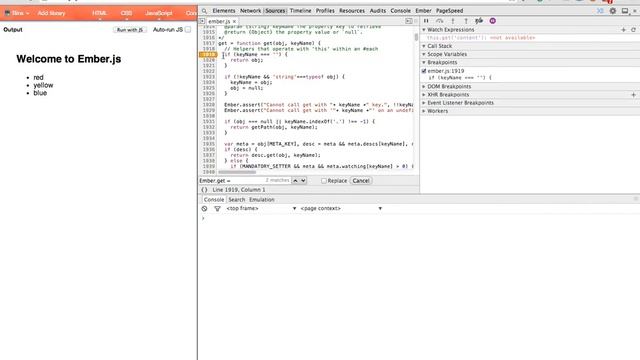Uncheck the ember.js:1919 breakpoint checkbox

click(x=424, y=71)
